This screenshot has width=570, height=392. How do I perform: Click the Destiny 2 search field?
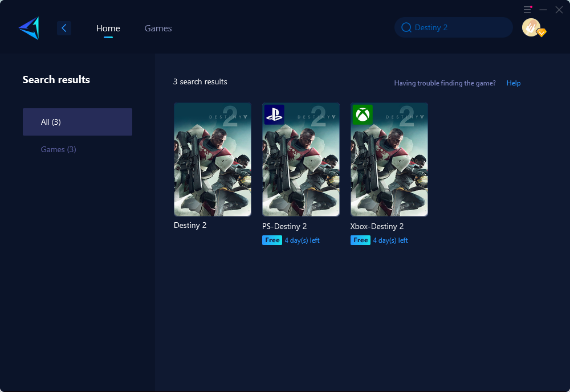(x=454, y=27)
